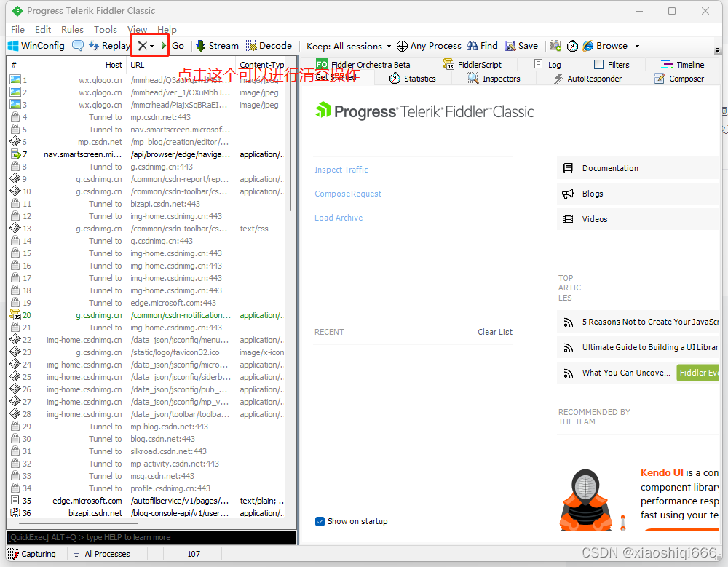Click the timer stopwatch toolbar icon
Image resolution: width=728 pixels, height=567 pixels.
pos(572,46)
